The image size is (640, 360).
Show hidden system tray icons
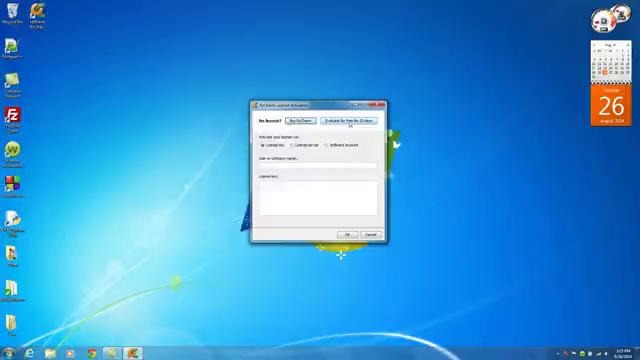point(558,354)
